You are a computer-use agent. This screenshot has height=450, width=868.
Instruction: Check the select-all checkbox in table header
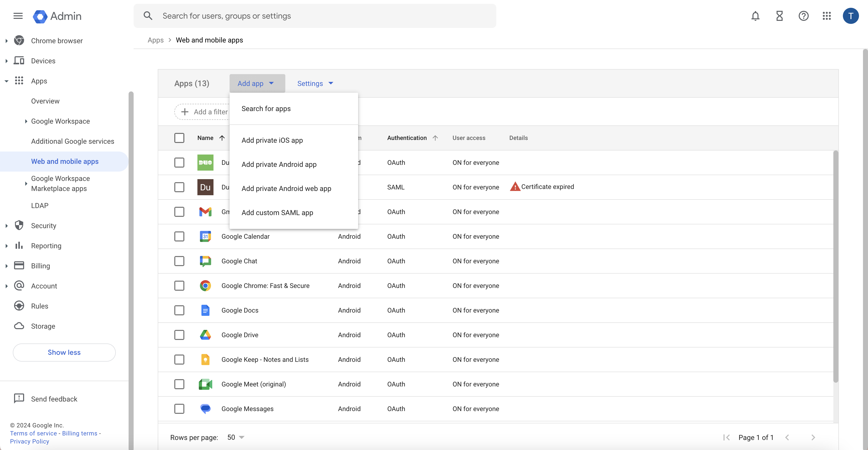tap(179, 138)
